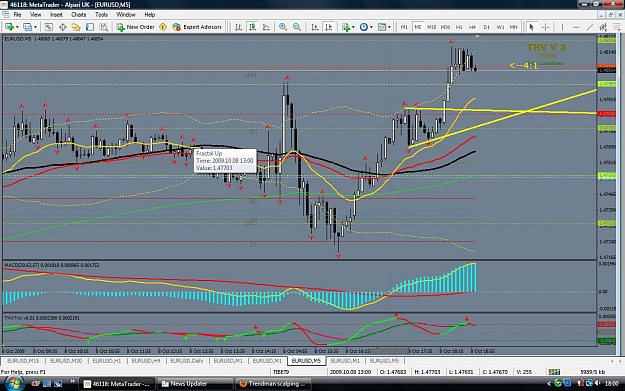This screenshot has width=625, height=391.
Task: Select the M30 timeframe button
Action: pos(445,27)
